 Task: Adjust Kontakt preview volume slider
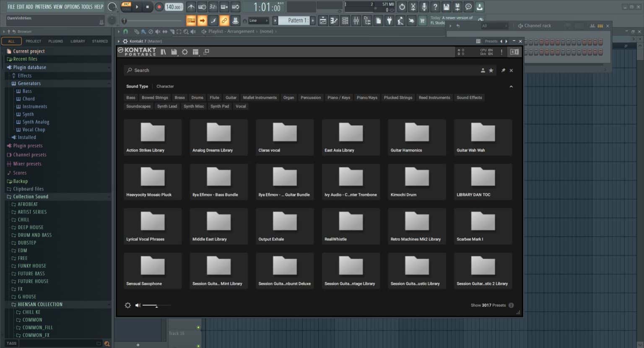(x=156, y=305)
